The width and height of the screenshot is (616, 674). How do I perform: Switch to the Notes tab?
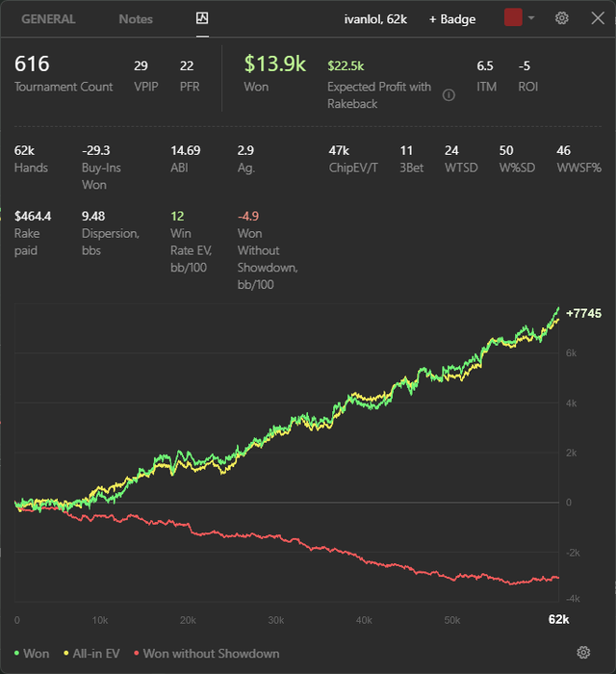pyautogui.click(x=136, y=19)
